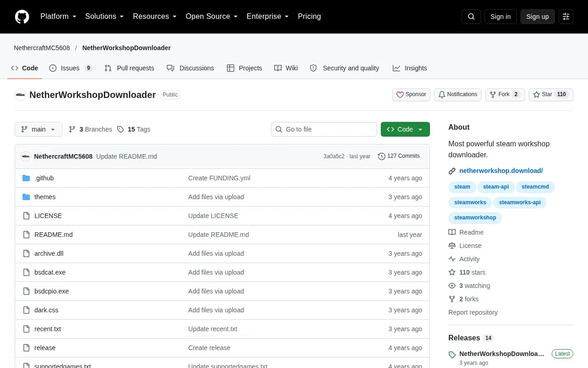Open the search magnifier button

click(471, 17)
